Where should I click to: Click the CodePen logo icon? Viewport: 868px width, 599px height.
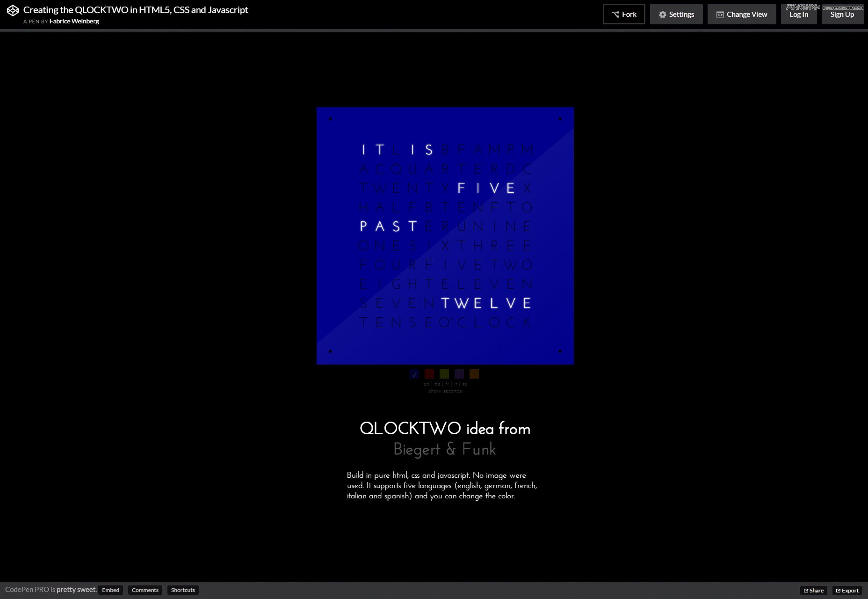(13, 10)
